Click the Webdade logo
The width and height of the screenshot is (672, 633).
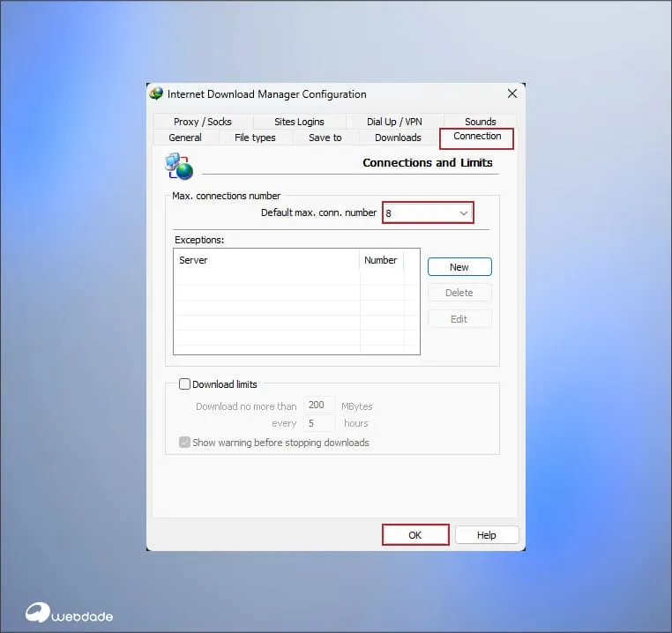[x=69, y=614]
